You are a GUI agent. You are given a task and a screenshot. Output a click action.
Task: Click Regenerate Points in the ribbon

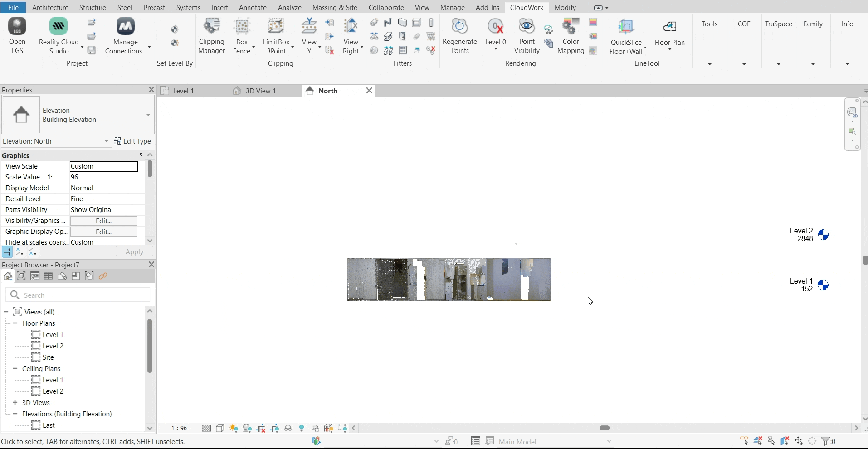click(460, 36)
